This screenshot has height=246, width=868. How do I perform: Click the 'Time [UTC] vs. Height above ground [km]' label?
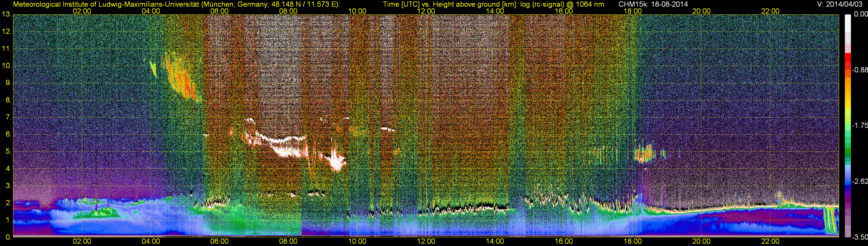(x=450, y=4)
